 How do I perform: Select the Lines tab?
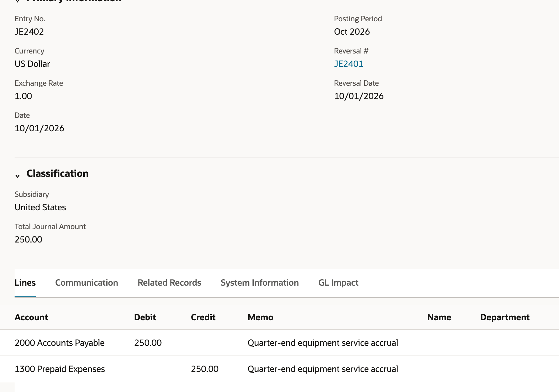click(x=25, y=283)
